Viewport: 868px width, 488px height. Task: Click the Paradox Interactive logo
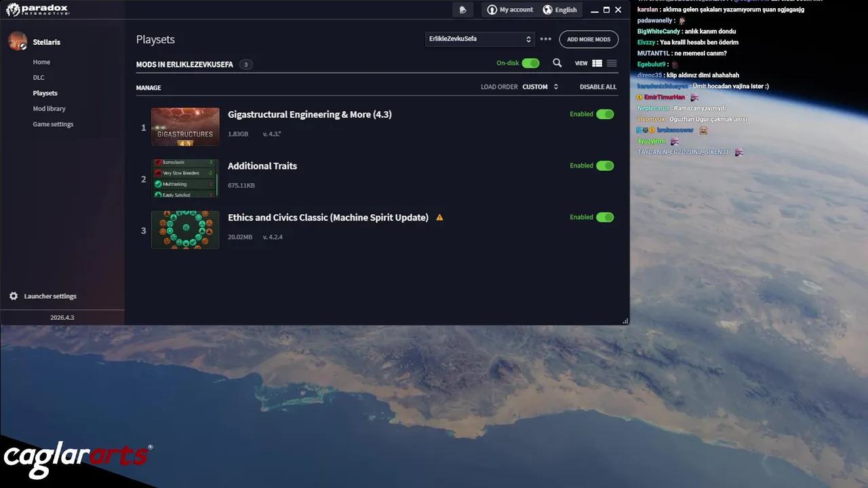(x=37, y=9)
